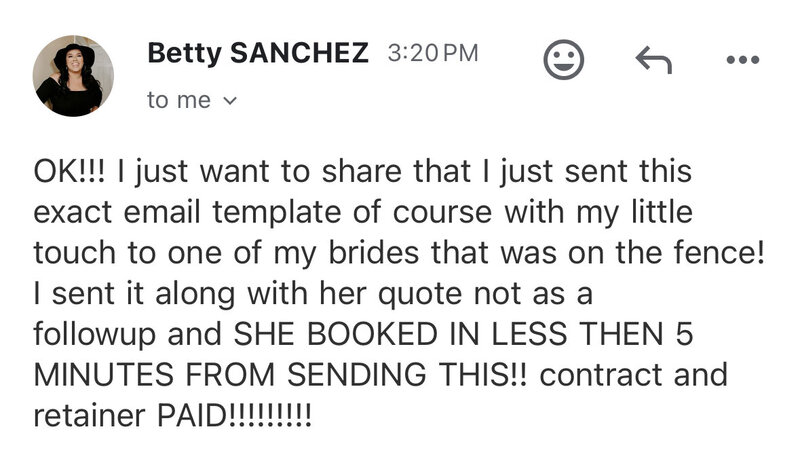The image size is (800, 461).
Task: Click the opening "OK!!!" in the message
Action: tap(69, 170)
